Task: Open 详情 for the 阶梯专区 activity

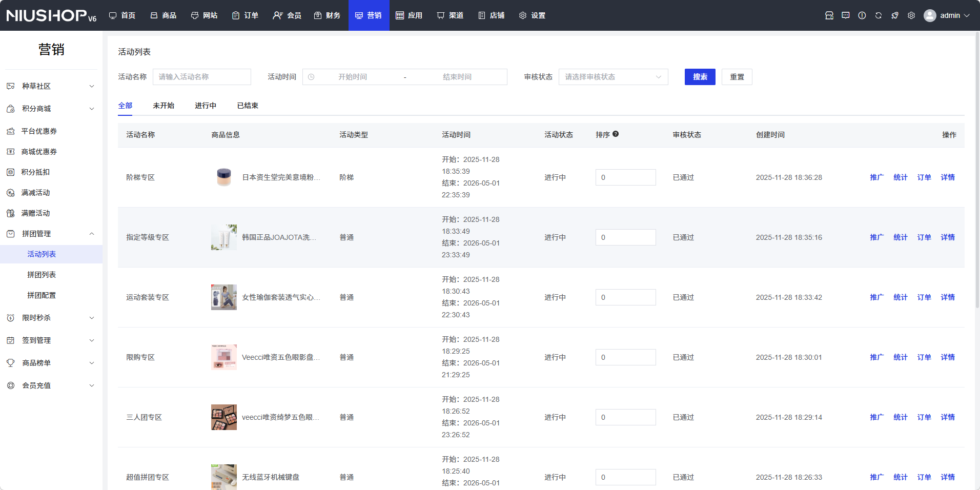Action: coord(948,177)
